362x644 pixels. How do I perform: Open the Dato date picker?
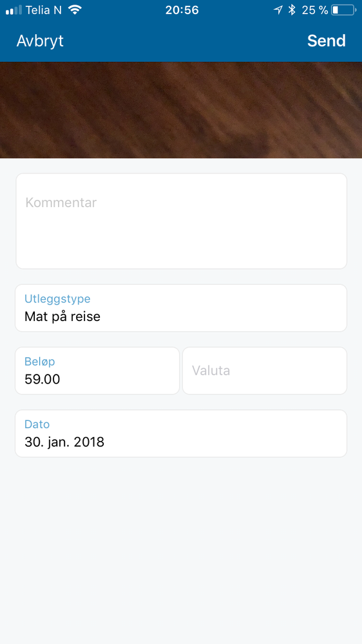pyautogui.click(x=181, y=433)
